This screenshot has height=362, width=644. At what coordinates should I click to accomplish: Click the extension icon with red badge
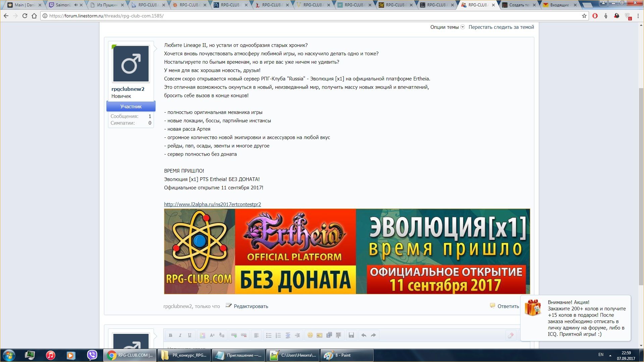click(628, 16)
